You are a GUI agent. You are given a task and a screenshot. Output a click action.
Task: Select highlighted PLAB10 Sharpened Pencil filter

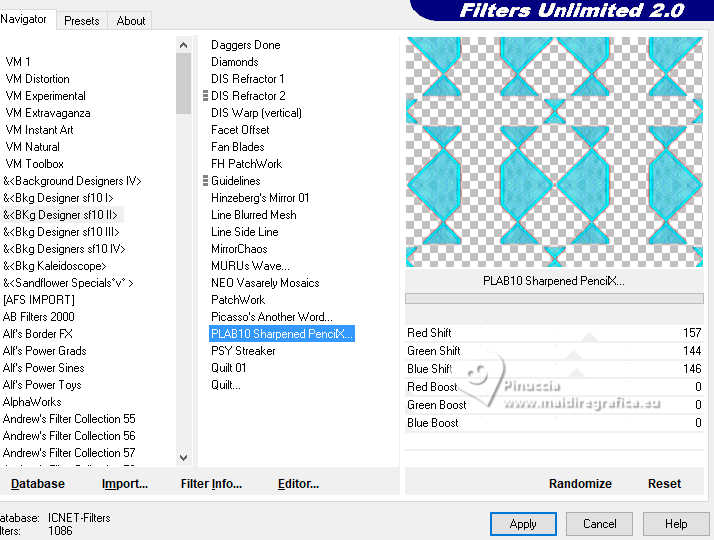[281, 334]
